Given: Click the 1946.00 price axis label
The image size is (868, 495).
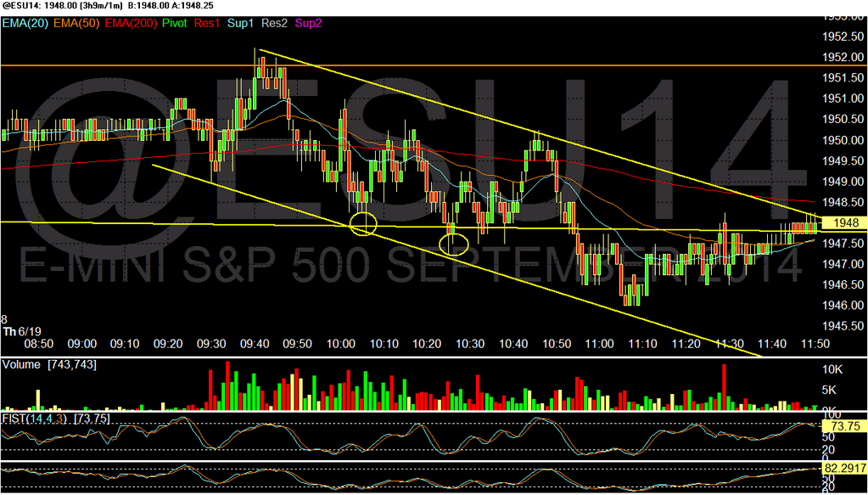Looking at the screenshot, I should click(843, 305).
